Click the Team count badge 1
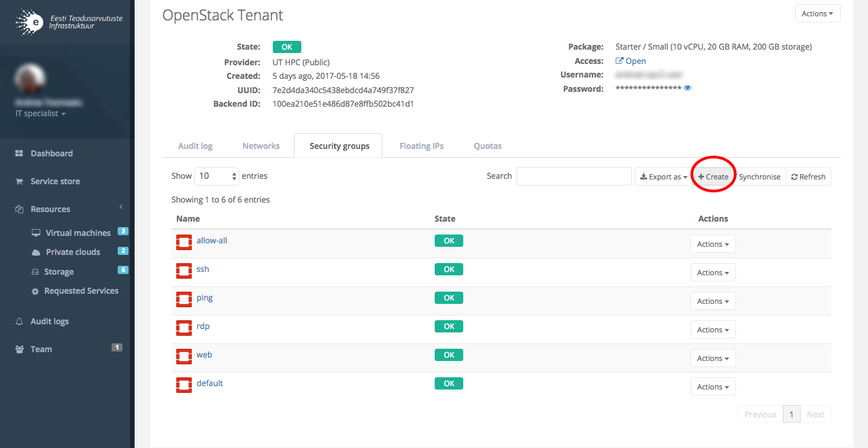868x448 pixels. (117, 347)
